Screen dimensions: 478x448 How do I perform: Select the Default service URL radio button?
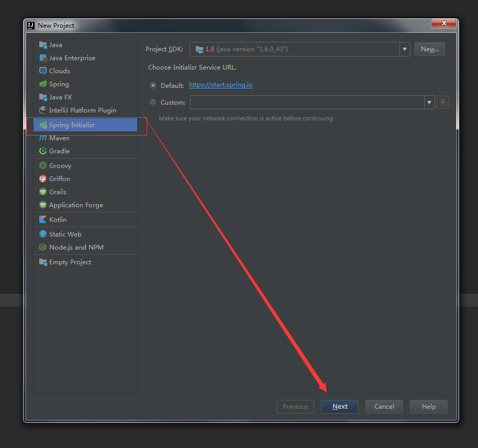click(x=153, y=85)
